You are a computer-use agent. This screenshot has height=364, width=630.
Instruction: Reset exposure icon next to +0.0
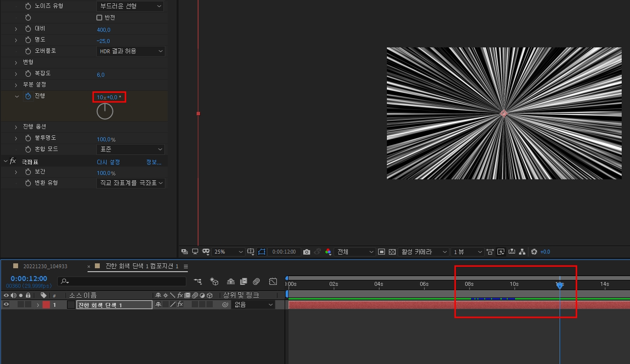(534, 252)
